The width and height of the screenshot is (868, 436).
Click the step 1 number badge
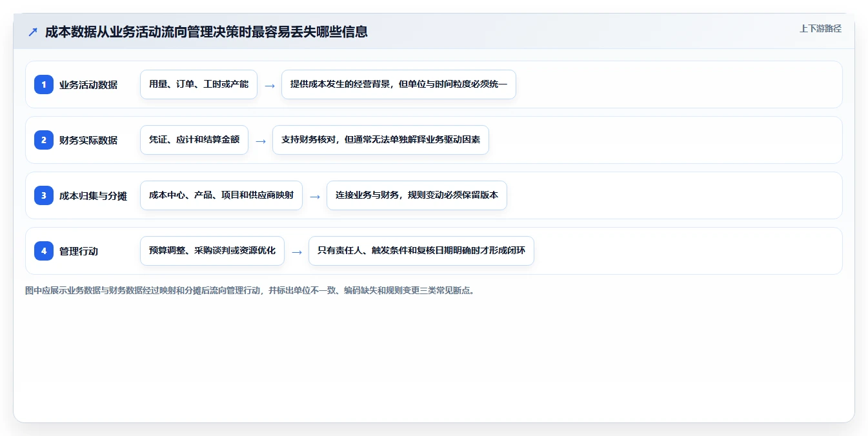pos(44,84)
